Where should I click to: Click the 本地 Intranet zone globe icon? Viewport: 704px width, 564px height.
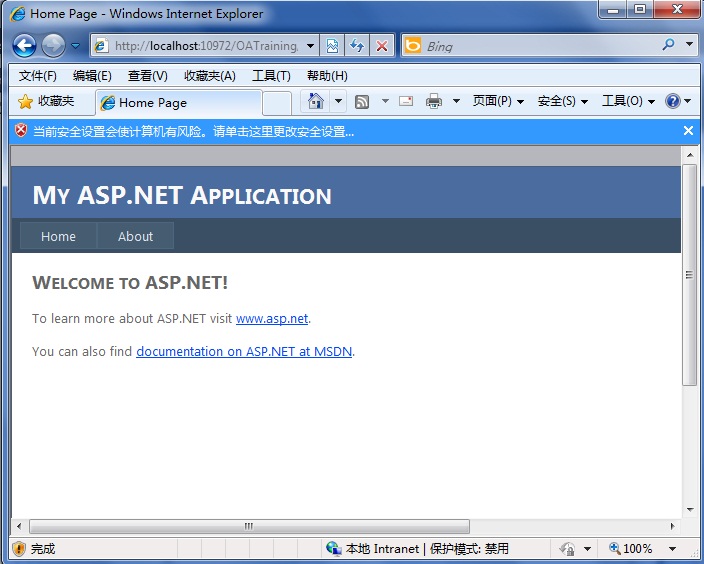tap(334, 548)
